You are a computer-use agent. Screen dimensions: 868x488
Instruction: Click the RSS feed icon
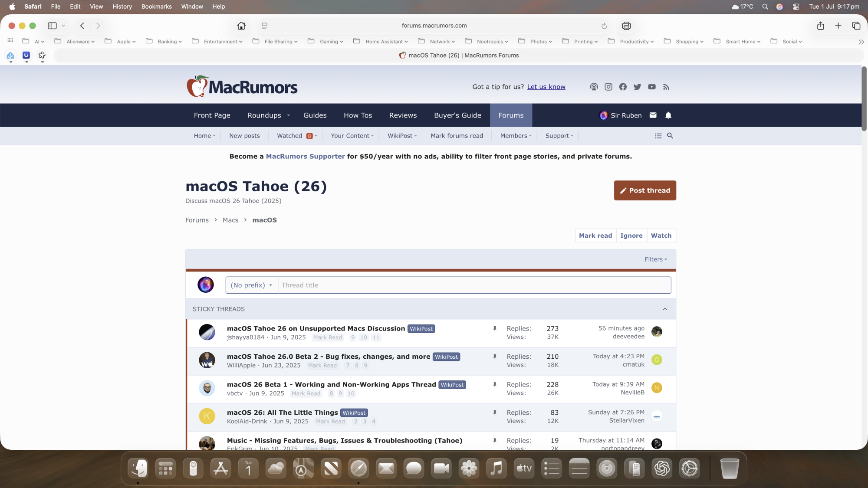pyautogui.click(x=666, y=87)
